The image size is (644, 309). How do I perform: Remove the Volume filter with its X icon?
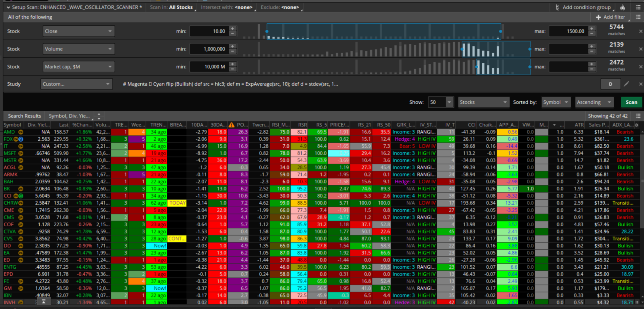(641, 49)
